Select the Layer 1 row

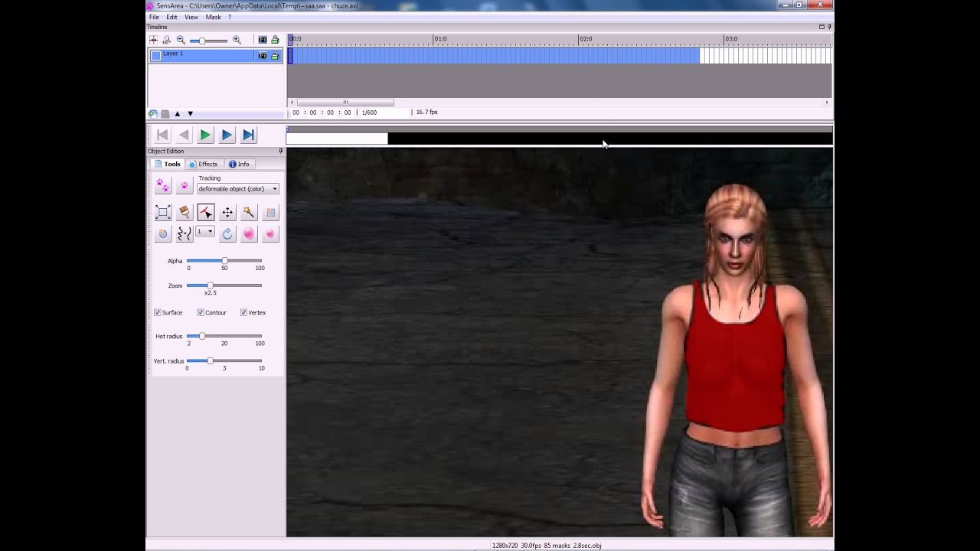click(215, 56)
